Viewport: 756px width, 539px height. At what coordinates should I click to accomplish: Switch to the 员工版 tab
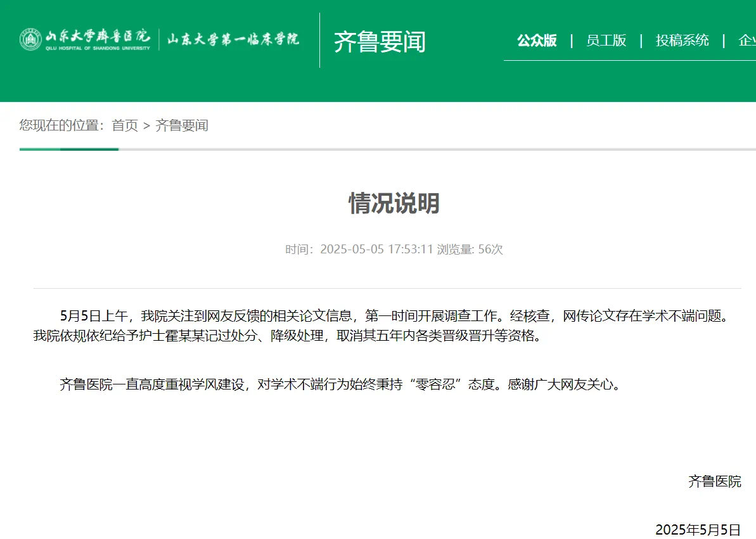pyautogui.click(x=606, y=41)
